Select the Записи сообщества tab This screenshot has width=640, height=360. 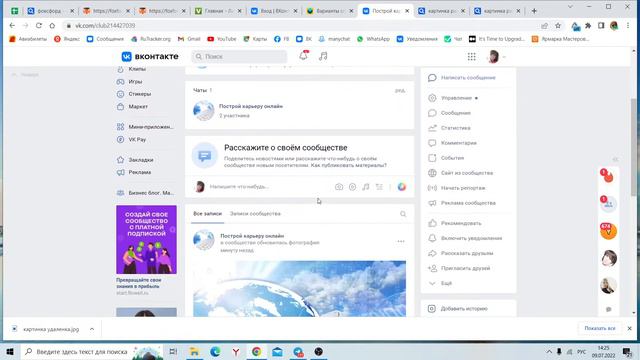coord(255,214)
